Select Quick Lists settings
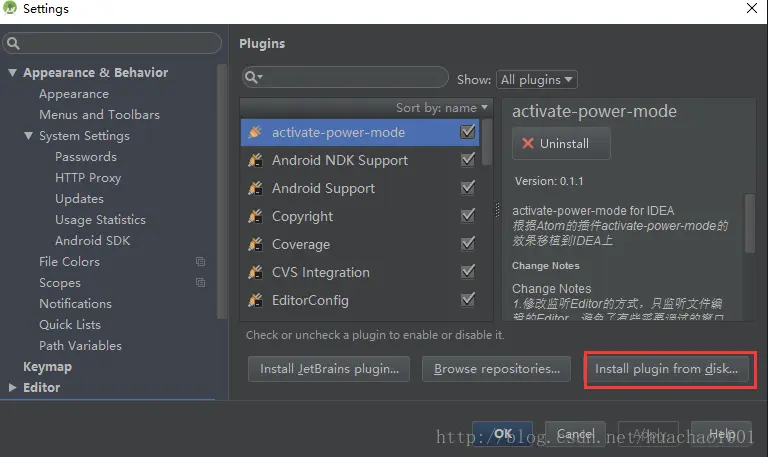The image size is (768, 457). (70, 325)
